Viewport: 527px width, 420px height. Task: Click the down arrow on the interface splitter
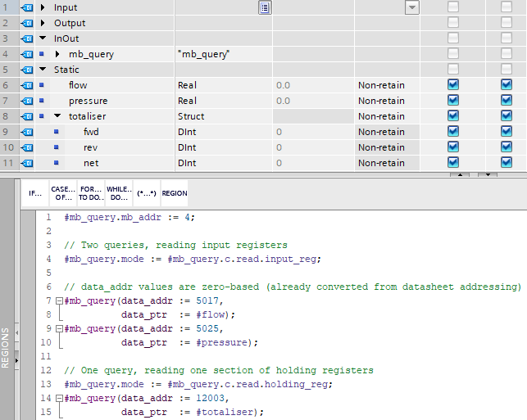(488, 175)
